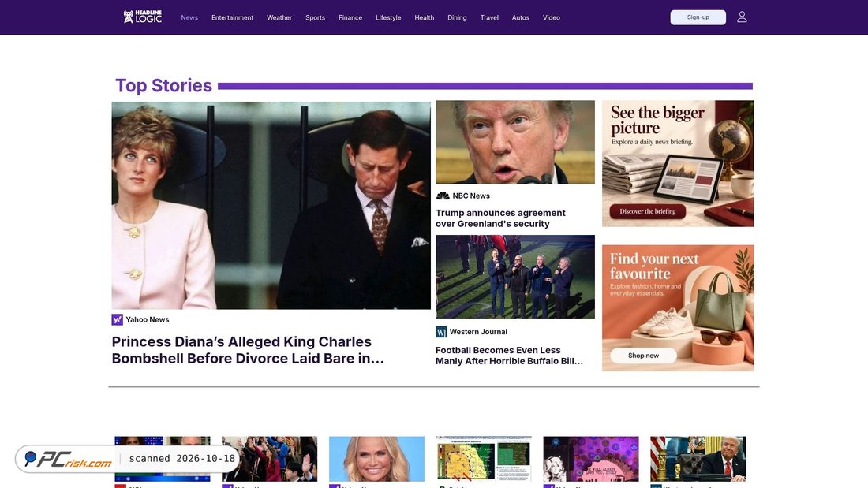Select the News menu item

[x=189, y=17]
